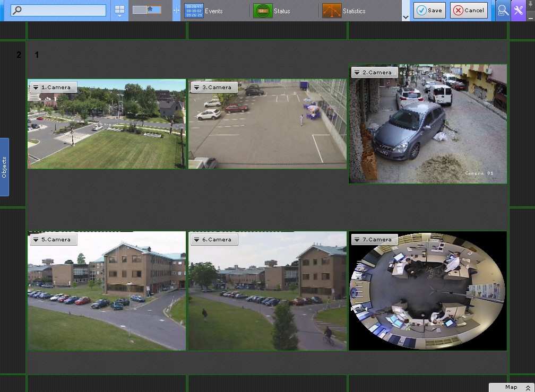Select the 2.Camera street video tile
This screenshot has height=392, width=535.
[x=427, y=130]
